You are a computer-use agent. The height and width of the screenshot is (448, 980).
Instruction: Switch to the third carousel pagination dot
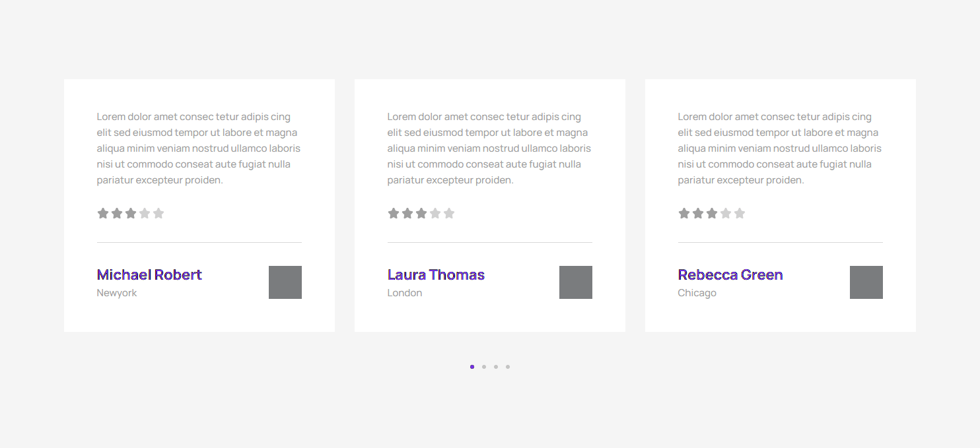[496, 367]
